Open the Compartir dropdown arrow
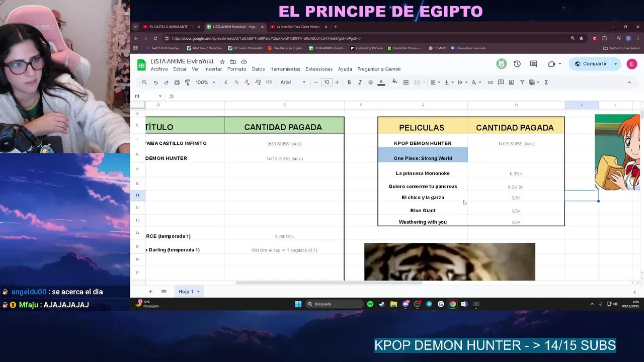Screen dimensions: 644x362 pyautogui.click(x=615, y=64)
